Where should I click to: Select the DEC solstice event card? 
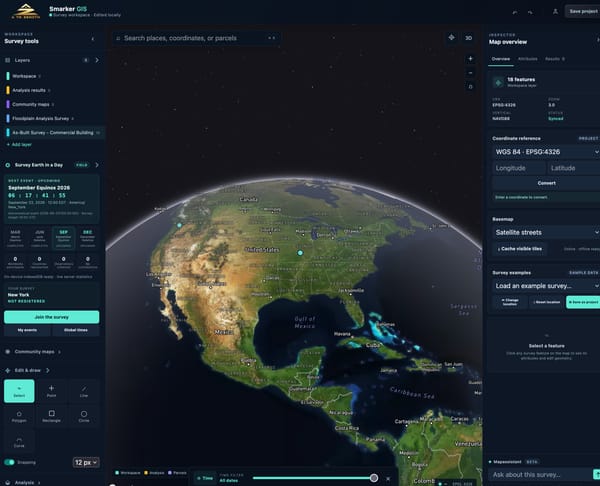pyautogui.click(x=88, y=238)
